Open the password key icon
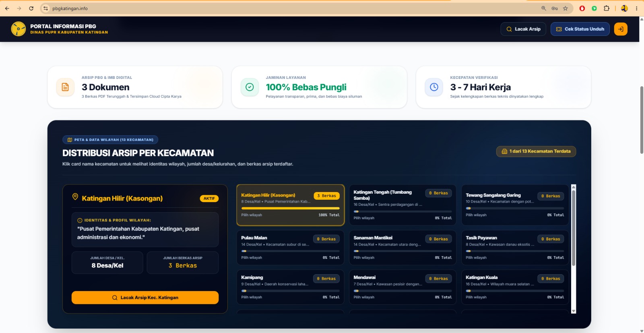644x333 pixels. click(x=555, y=8)
